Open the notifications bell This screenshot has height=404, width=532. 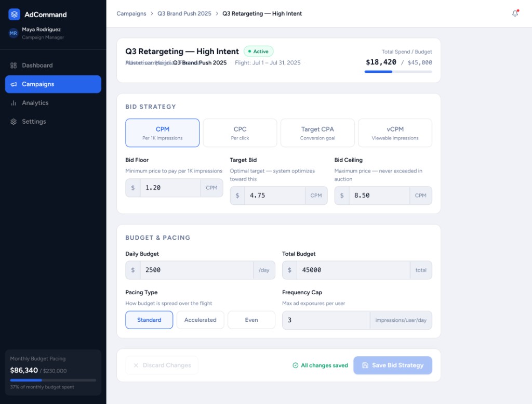[x=515, y=13]
